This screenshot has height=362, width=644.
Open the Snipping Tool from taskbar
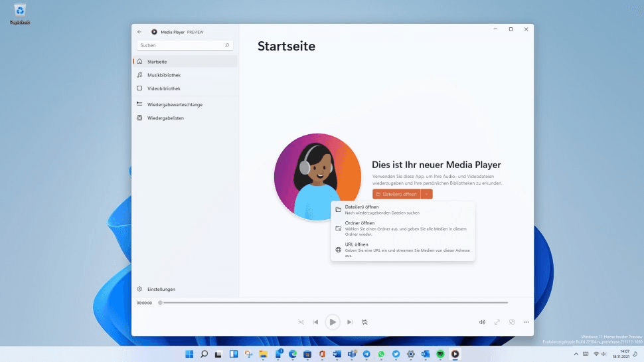248,354
